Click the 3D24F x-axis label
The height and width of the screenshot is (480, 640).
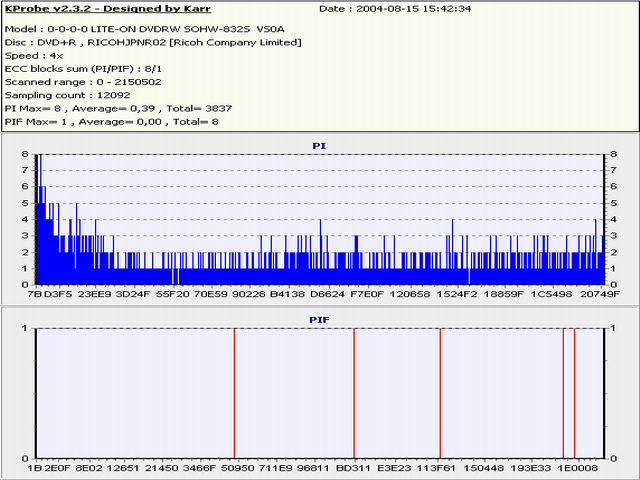point(133,294)
